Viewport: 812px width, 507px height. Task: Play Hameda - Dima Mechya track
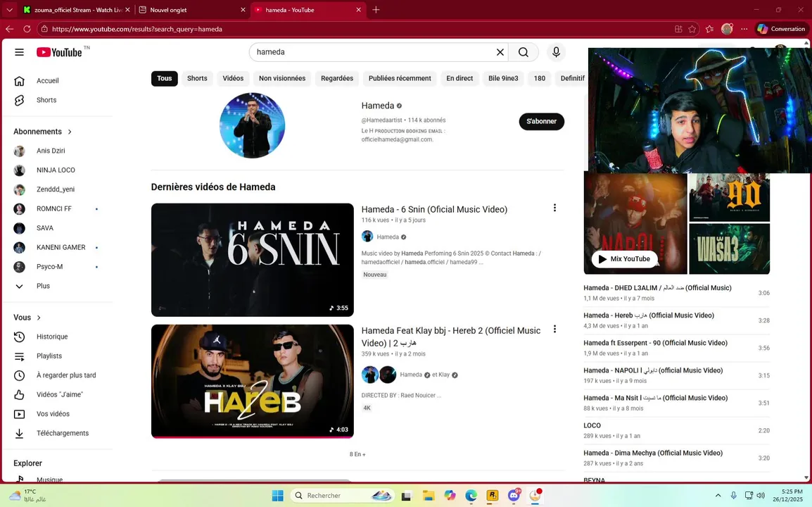676,458
